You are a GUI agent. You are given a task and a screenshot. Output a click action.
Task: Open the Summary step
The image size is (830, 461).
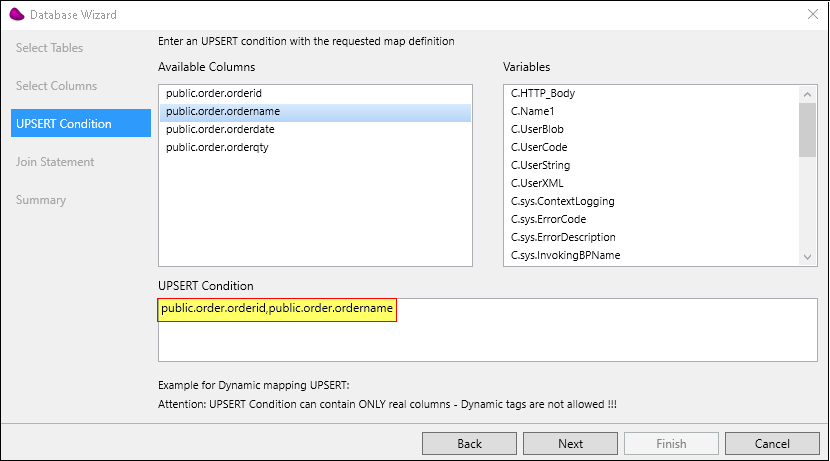[x=41, y=200]
